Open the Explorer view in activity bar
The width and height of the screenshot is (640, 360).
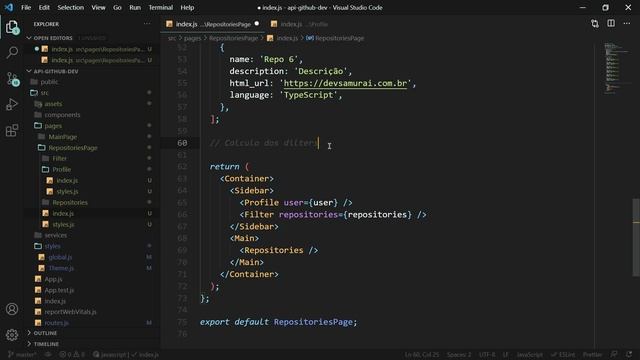click(x=12, y=27)
